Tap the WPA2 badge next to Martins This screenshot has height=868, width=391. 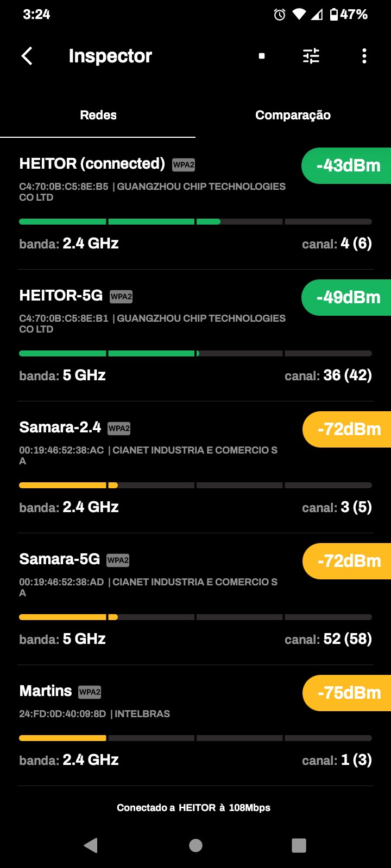[90, 692]
